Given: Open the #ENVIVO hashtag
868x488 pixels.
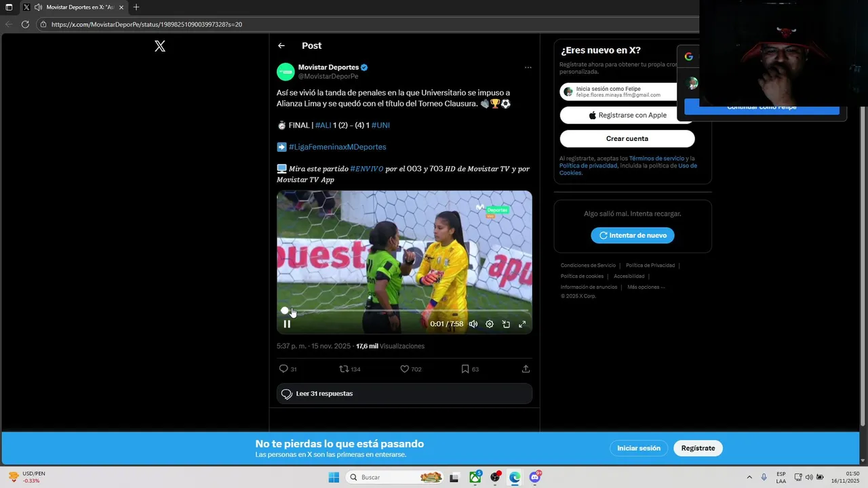Looking at the screenshot, I should (x=366, y=169).
